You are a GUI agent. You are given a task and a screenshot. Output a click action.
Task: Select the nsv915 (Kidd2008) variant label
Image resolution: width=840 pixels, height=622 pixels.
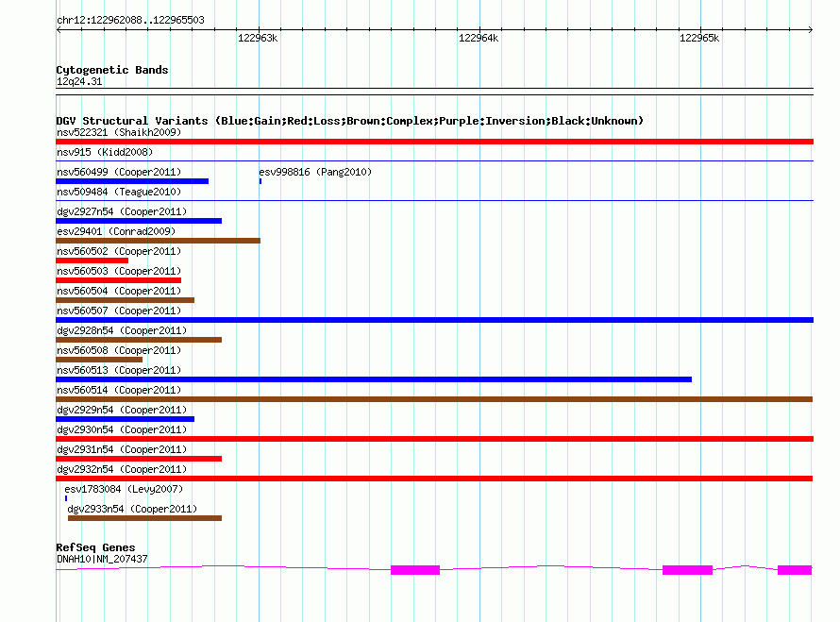[105, 152]
